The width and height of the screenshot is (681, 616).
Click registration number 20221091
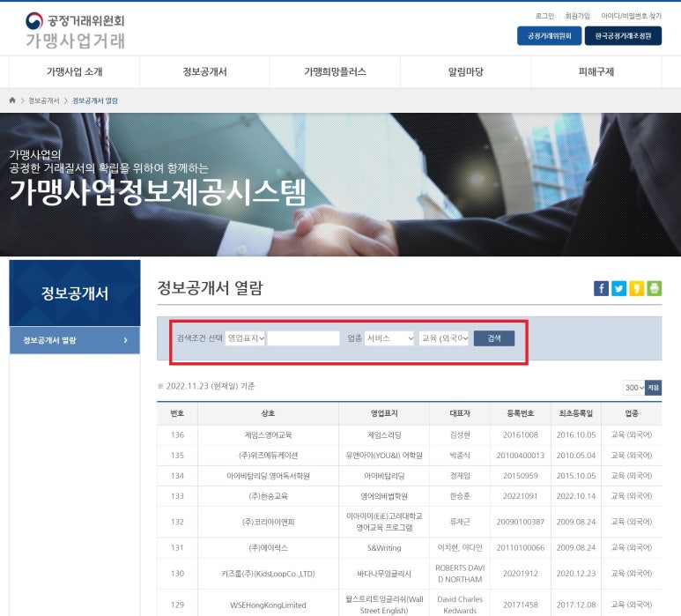pos(521,496)
